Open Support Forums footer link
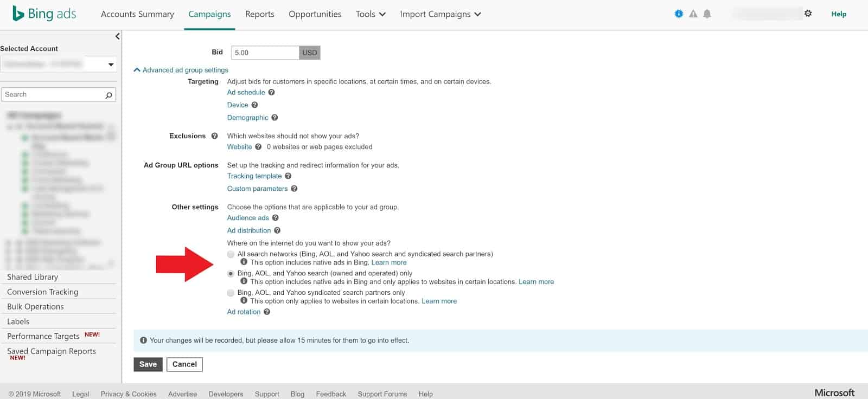The image size is (868, 399). coord(382,394)
